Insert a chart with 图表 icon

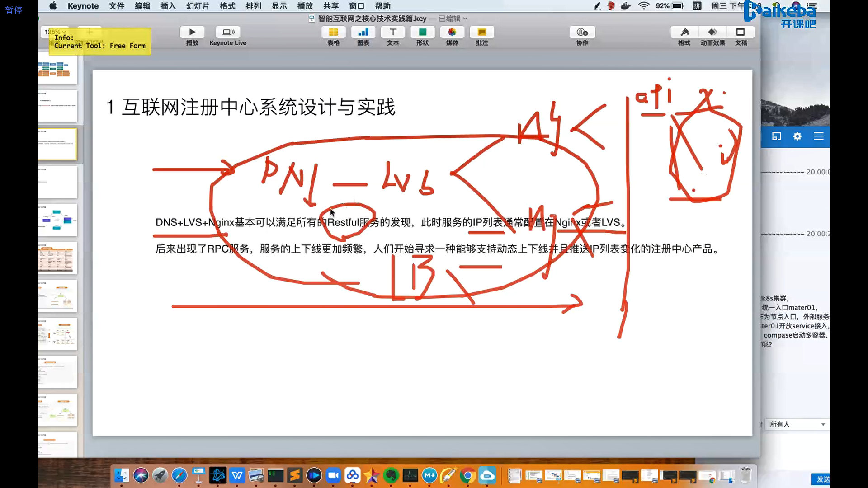coord(363,33)
